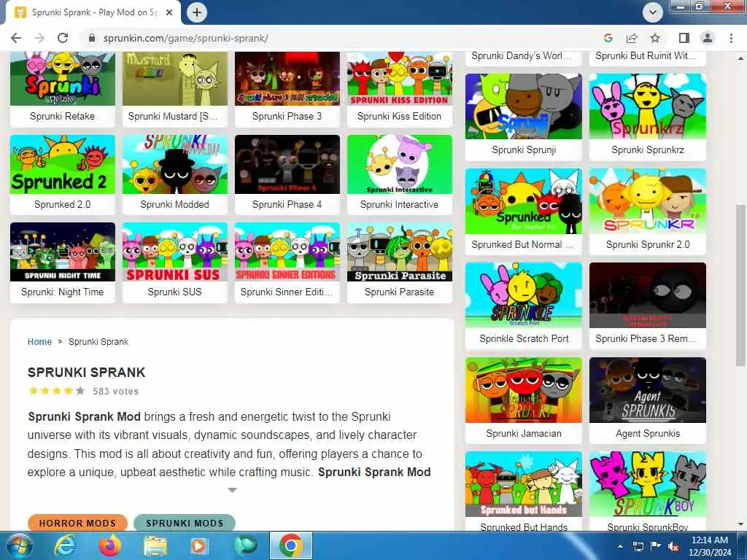The height and width of the screenshot is (560, 747).
Task: Open the Sprunki Phase 3 game
Action: [x=287, y=89]
